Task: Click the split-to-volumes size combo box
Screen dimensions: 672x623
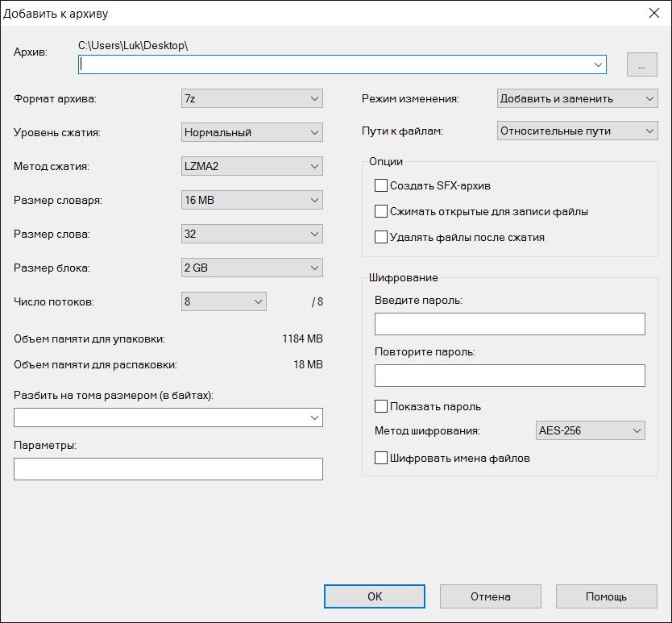Action: tap(168, 417)
